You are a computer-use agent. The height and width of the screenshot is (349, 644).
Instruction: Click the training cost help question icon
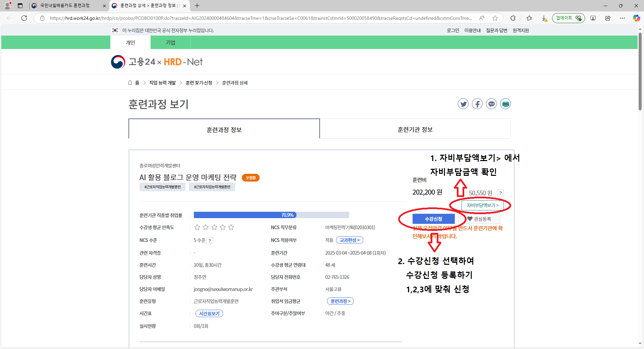coord(500,193)
